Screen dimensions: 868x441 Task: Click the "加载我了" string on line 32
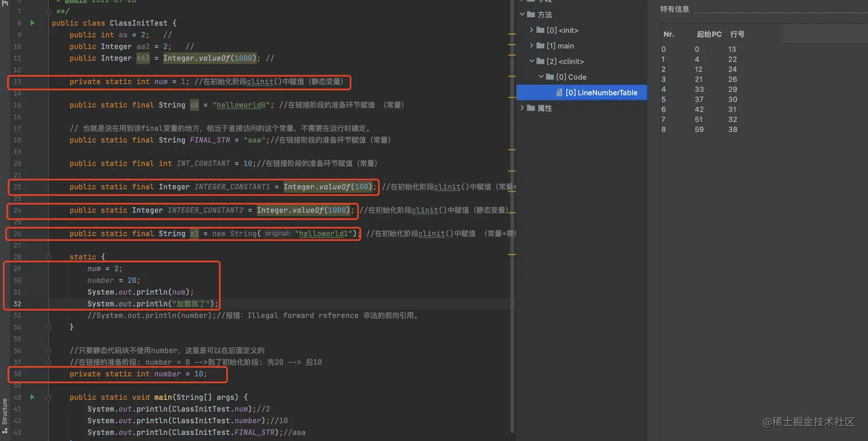click(192, 304)
